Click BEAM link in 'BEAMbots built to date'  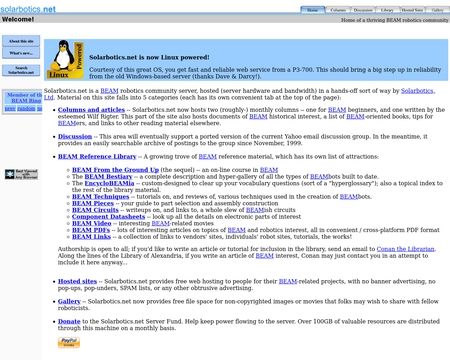pos(319,176)
